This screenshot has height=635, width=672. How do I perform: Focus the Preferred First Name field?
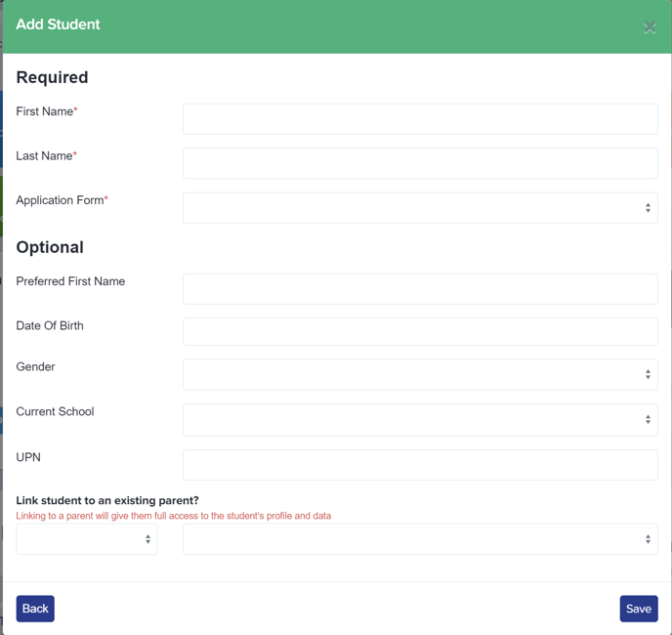[x=420, y=289]
